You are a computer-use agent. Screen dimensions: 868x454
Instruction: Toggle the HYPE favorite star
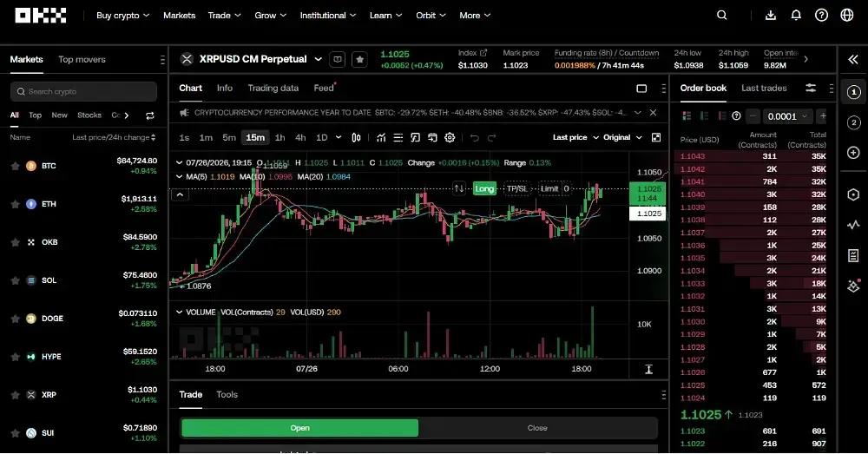(16, 357)
